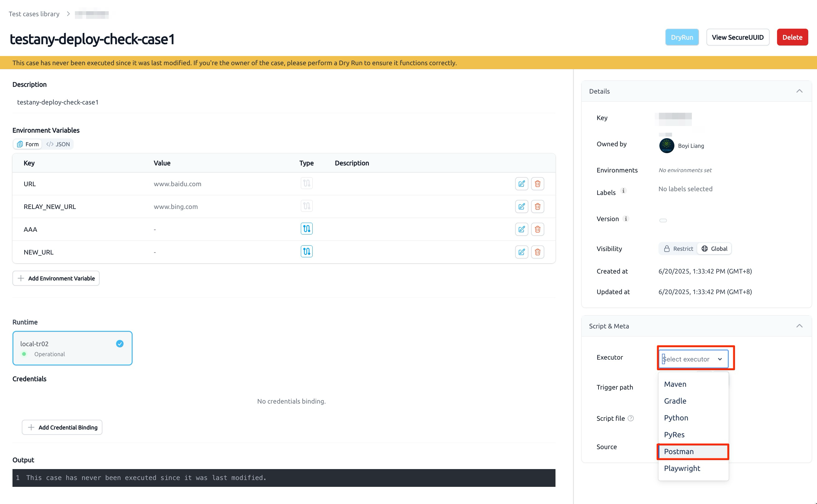Collapse the Script & Meta panel
Image resolution: width=817 pixels, height=504 pixels.
[799, 326]
